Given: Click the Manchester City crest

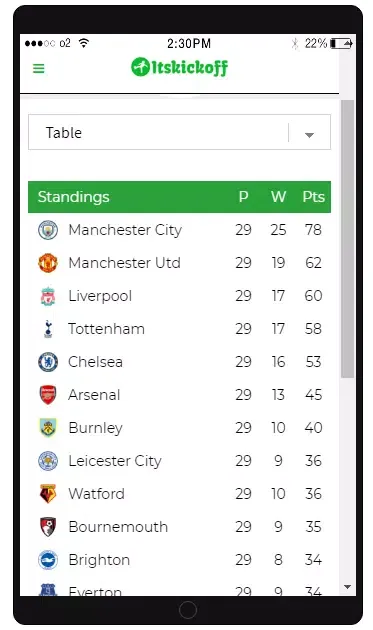Looking at the screenshot, I should [48, 230].
